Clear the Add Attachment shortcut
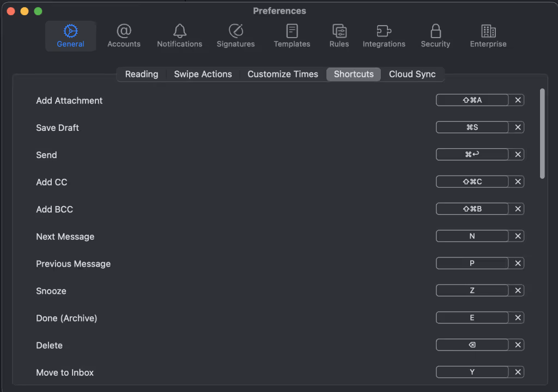This screenshot has height=392, width=558. (x=518, y=100)
